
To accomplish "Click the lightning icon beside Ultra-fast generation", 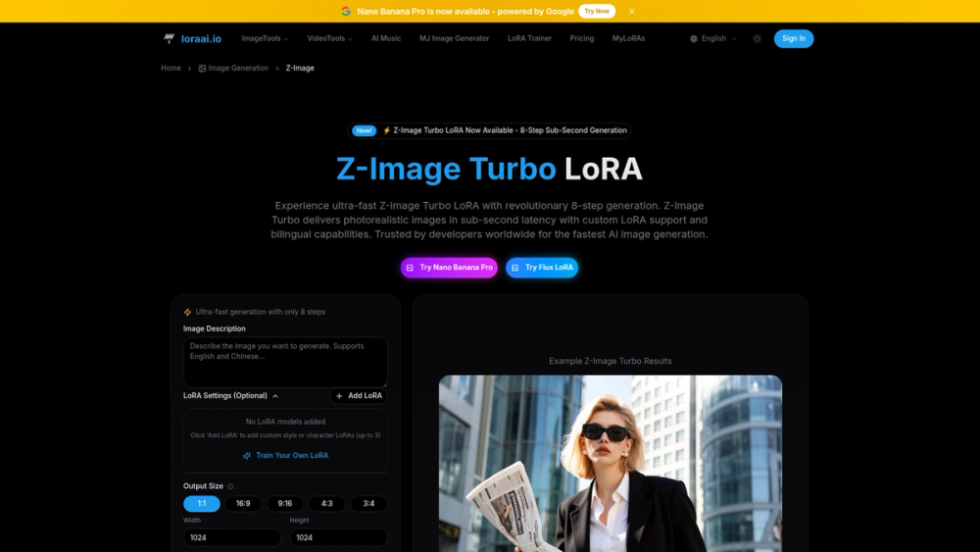I will (187, 312).
